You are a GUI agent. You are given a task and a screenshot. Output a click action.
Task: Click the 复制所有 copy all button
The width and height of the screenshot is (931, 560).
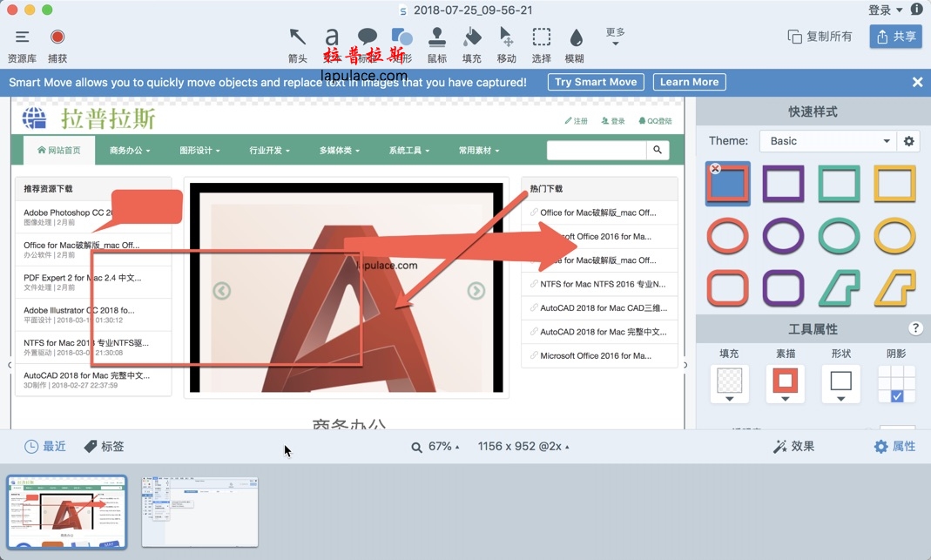tap(820, 37)
